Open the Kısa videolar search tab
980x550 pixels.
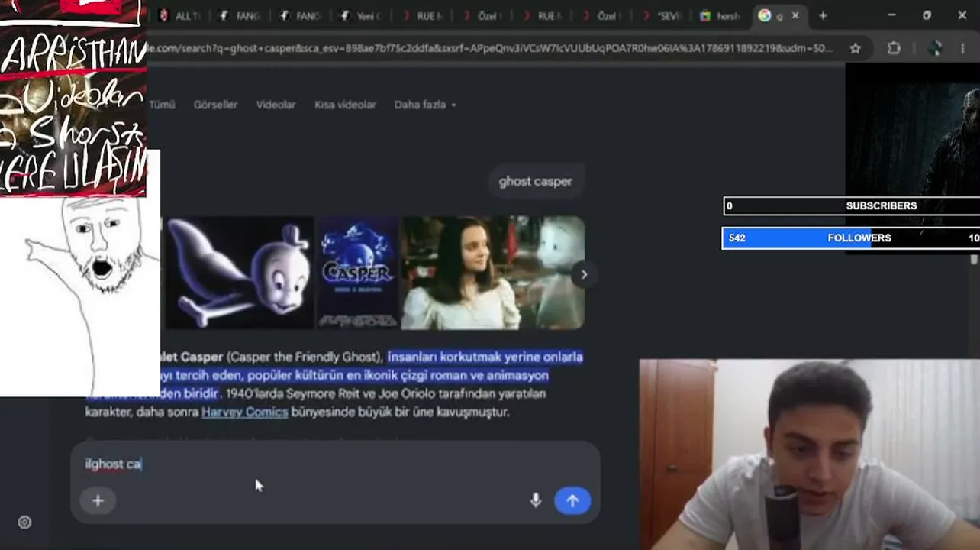click(x=345, y=105)
